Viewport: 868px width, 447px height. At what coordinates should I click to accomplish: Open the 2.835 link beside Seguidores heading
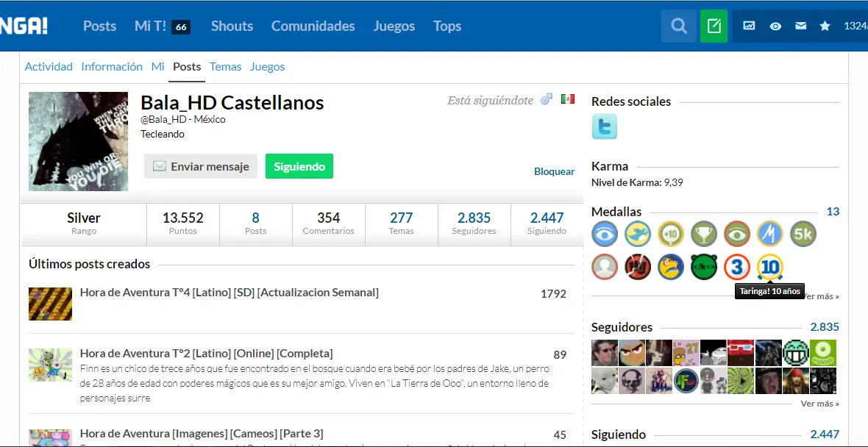825,327
